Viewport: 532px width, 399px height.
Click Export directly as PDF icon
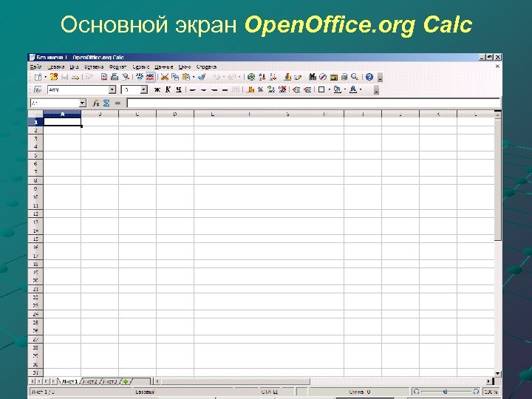[x=104, y=77]
